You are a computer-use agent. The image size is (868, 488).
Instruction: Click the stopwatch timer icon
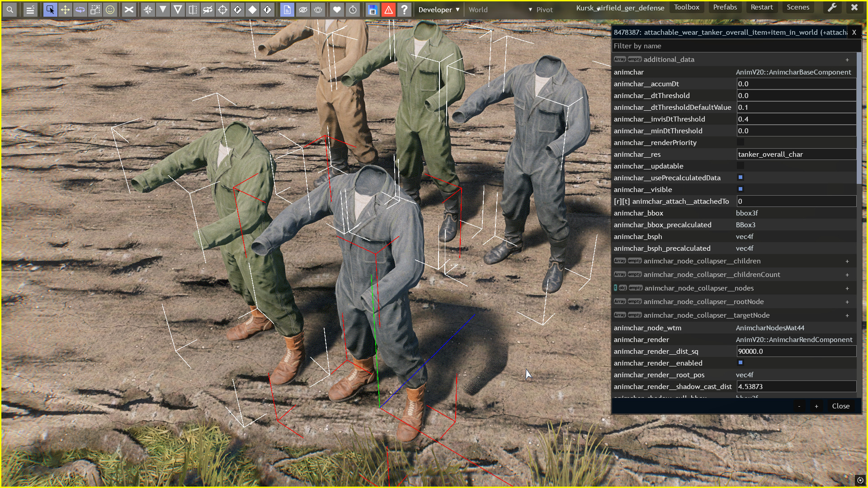click(353, 9)
